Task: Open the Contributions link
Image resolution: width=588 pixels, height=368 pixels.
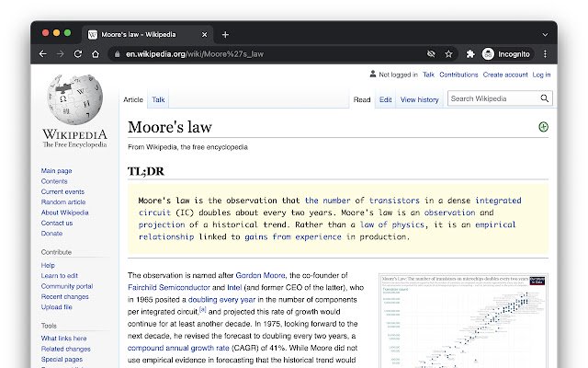Action: [458, 75]
